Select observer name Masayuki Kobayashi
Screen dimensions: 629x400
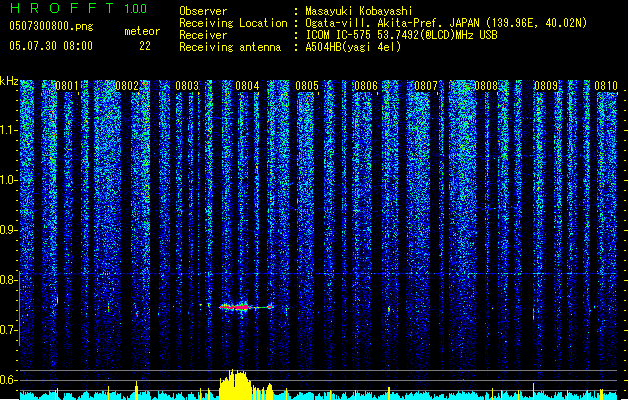[x=359, y=11]
